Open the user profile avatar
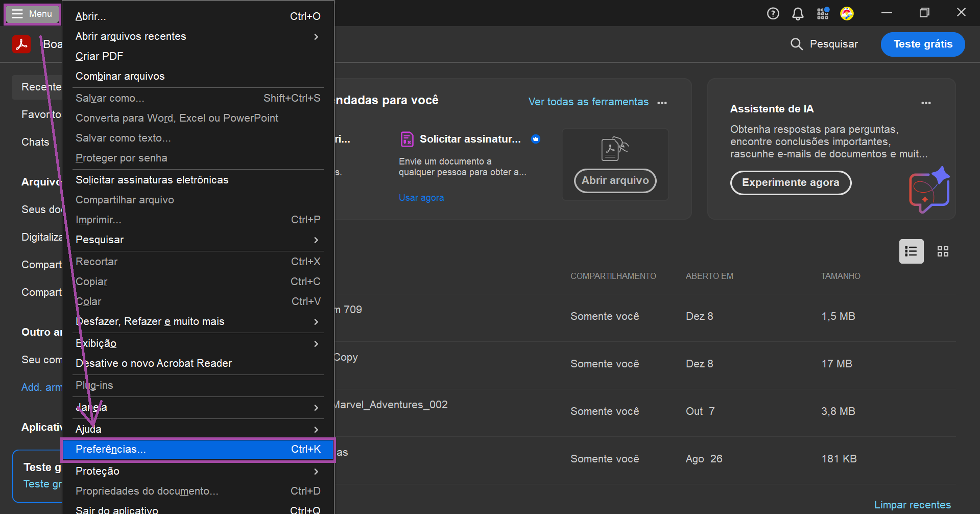 click(847, 14)
